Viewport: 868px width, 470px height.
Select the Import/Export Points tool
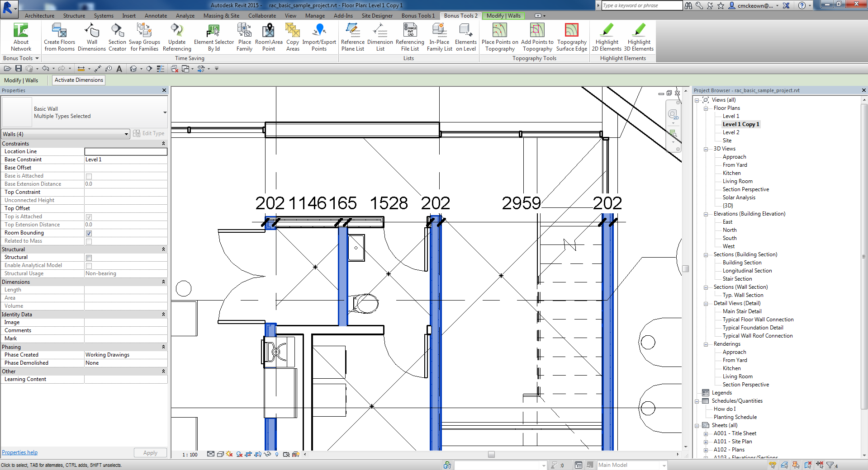pyautogui.click(x=319, y=37)
